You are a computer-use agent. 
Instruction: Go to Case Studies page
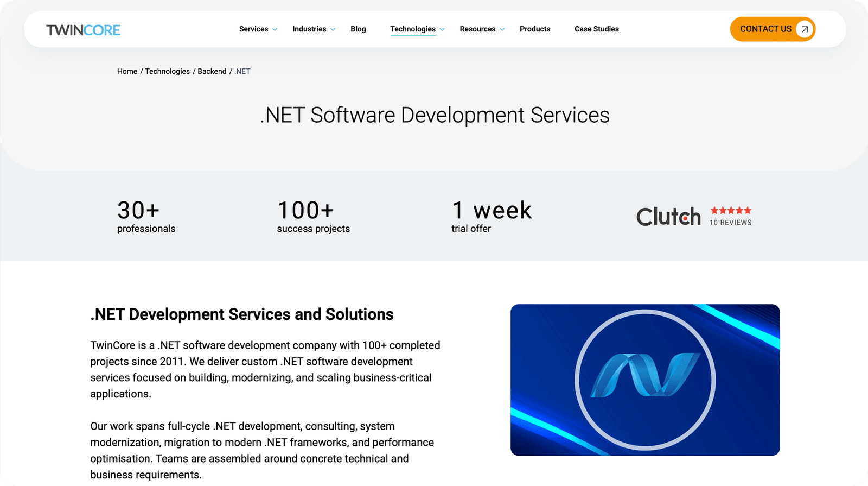tap(596, 29)
